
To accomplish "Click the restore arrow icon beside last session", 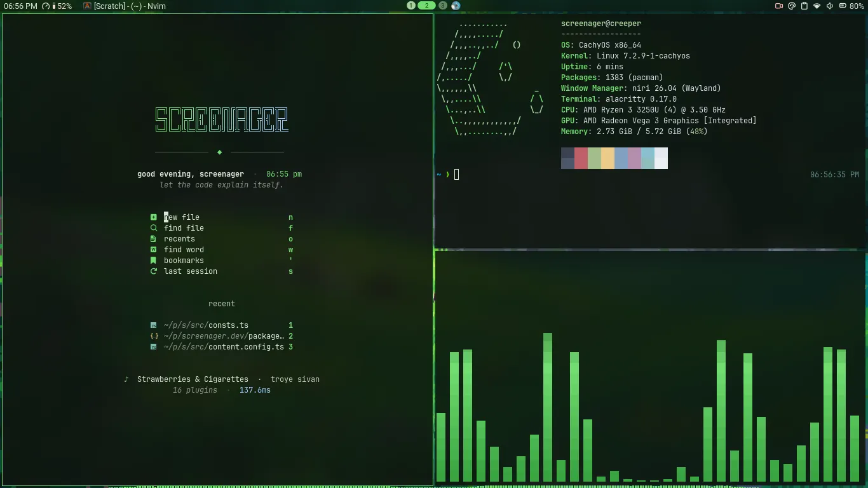I will click(153, 271).
